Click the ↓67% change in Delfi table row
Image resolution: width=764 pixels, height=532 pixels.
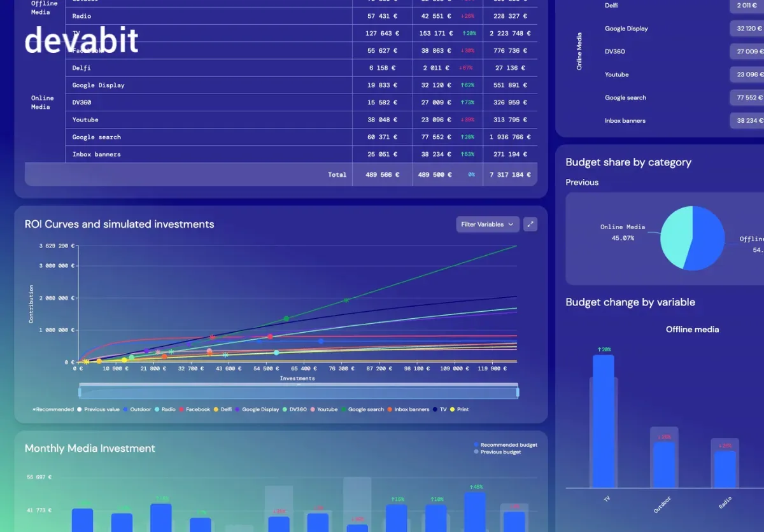(x=467, y=67)
